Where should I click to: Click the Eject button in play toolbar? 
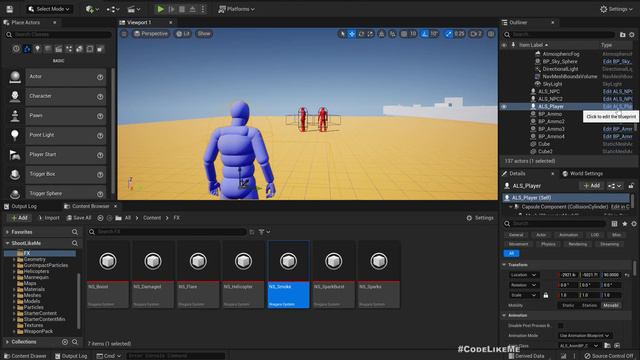[193, 9]
